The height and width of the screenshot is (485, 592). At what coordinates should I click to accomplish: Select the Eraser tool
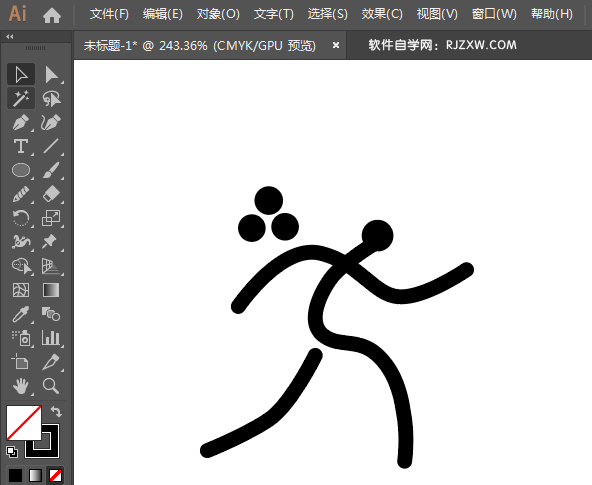pyautogui.click(x=51, y=194)
